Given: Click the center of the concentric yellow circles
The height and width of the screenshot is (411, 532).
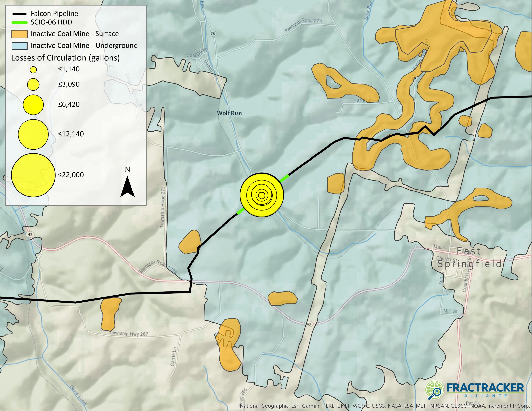Looking at the screenshot, I should tap(262, 195).
